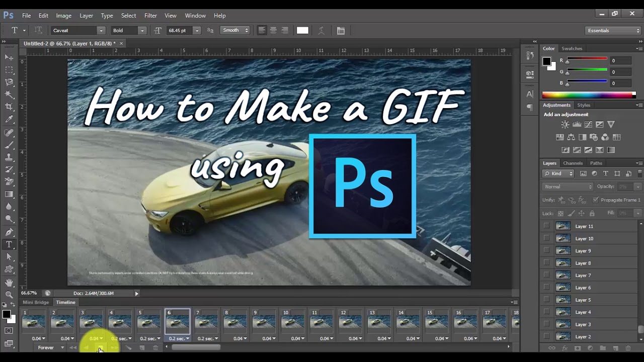Add a Brightness/Contrast adjustment

pos(566,124)
